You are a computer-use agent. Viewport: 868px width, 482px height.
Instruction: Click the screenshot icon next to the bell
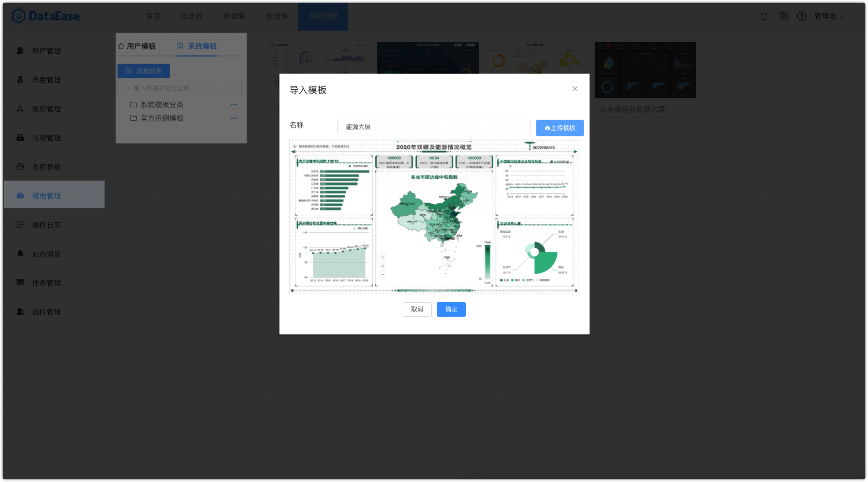point(784,16)
